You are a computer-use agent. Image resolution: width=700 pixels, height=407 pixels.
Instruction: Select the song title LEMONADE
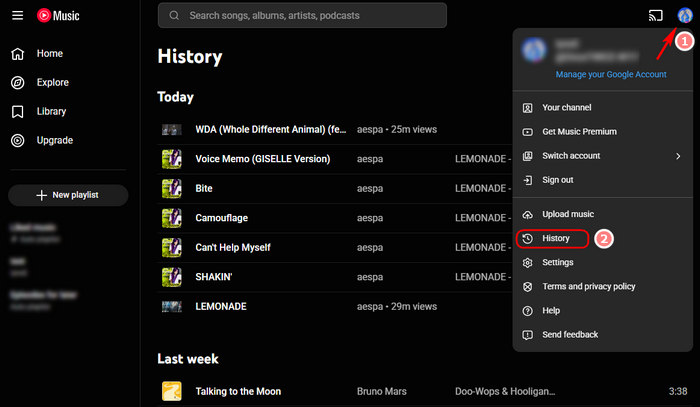click(221, 307)
